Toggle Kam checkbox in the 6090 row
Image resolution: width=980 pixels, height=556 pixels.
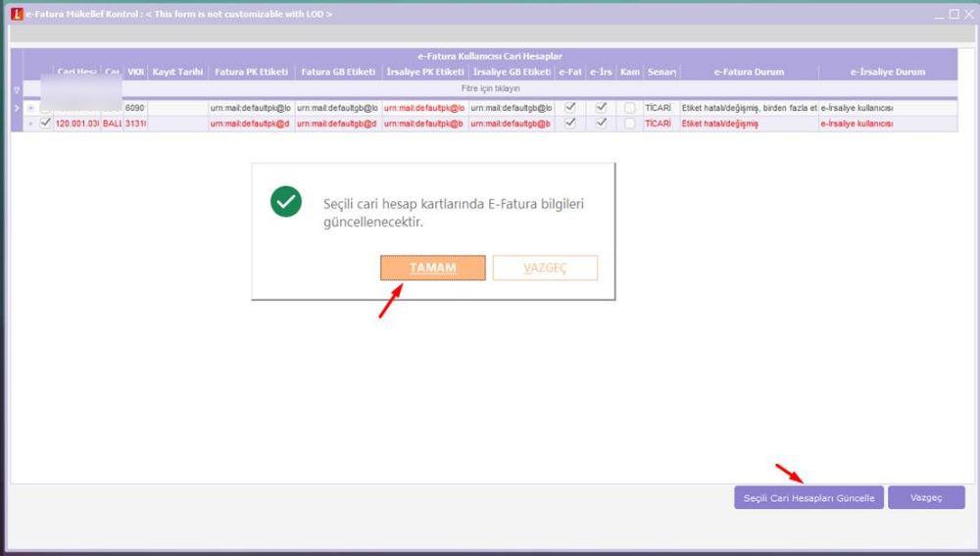point(629,108)
